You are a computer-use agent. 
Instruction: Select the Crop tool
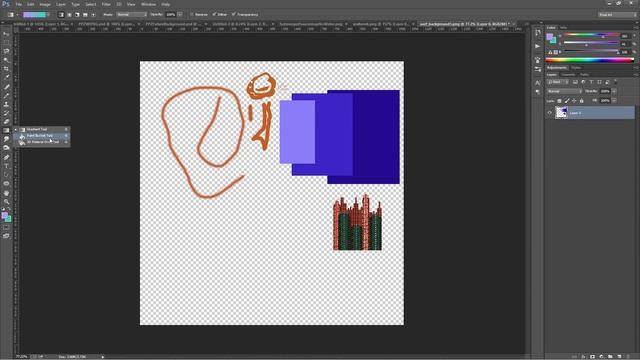[6, 69]
